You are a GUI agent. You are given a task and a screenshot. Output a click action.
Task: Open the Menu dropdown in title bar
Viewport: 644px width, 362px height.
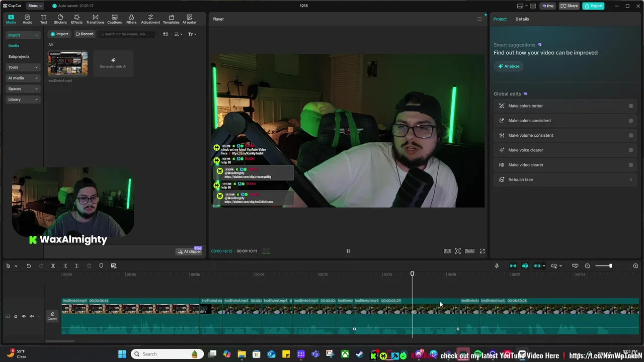(x=35, y=6)
